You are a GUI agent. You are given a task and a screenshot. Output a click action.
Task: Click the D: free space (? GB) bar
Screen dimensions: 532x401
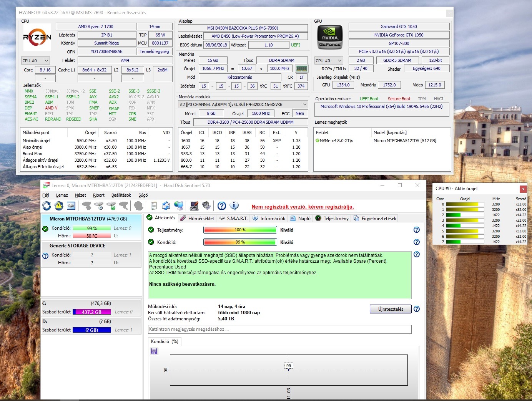click(92, 330)
